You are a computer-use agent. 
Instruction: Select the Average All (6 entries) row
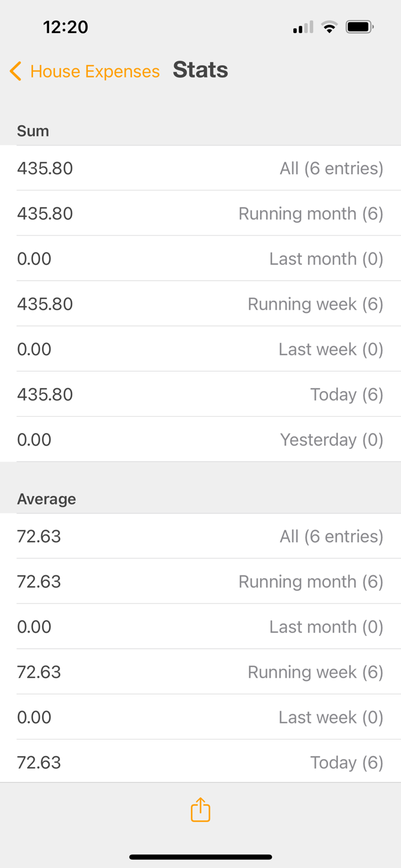pos(200,536)
